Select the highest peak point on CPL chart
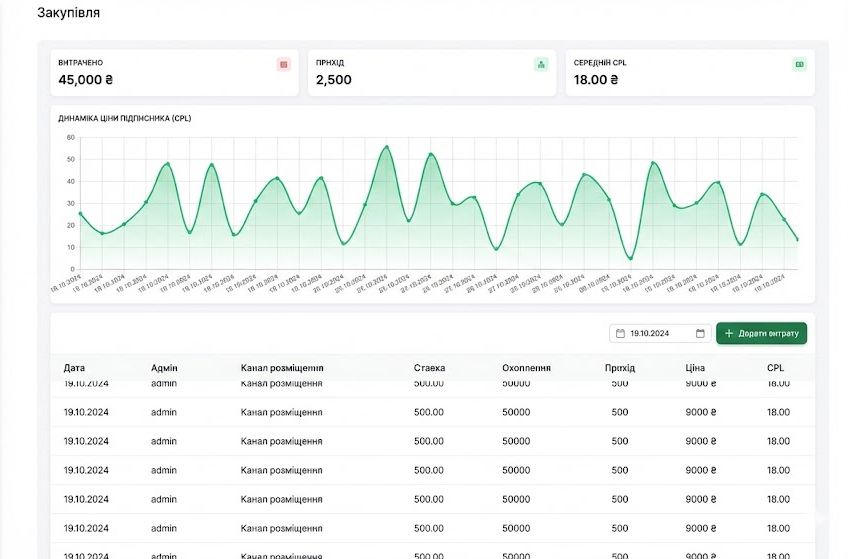The height and width of the screenshot is (559, 848). [386, 147]
